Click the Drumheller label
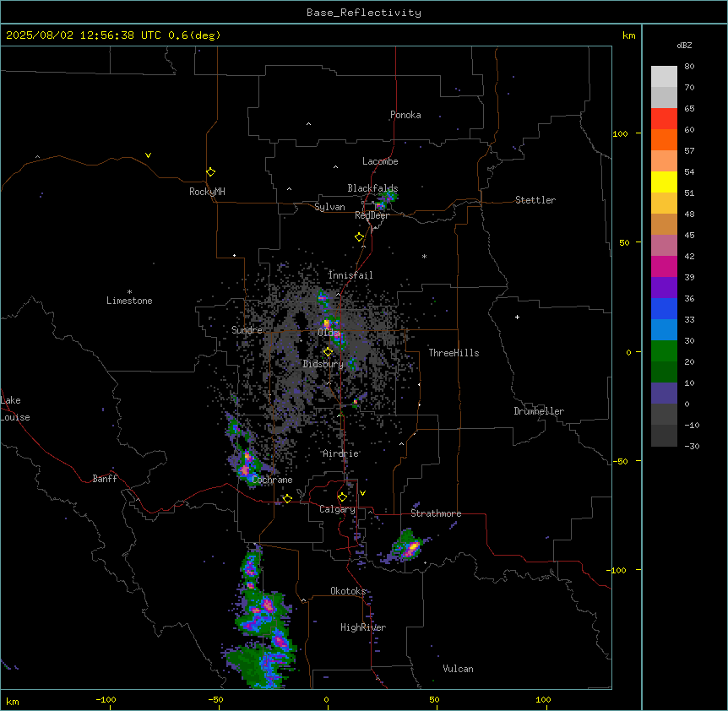This screenshot has height=711, width=728. (x=539, y=411)
